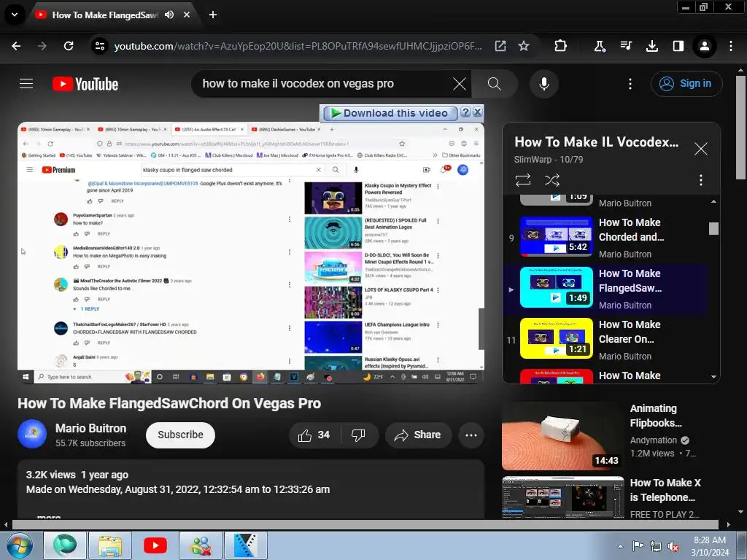Select the YouTube URL in address bar

pos(298,46)
